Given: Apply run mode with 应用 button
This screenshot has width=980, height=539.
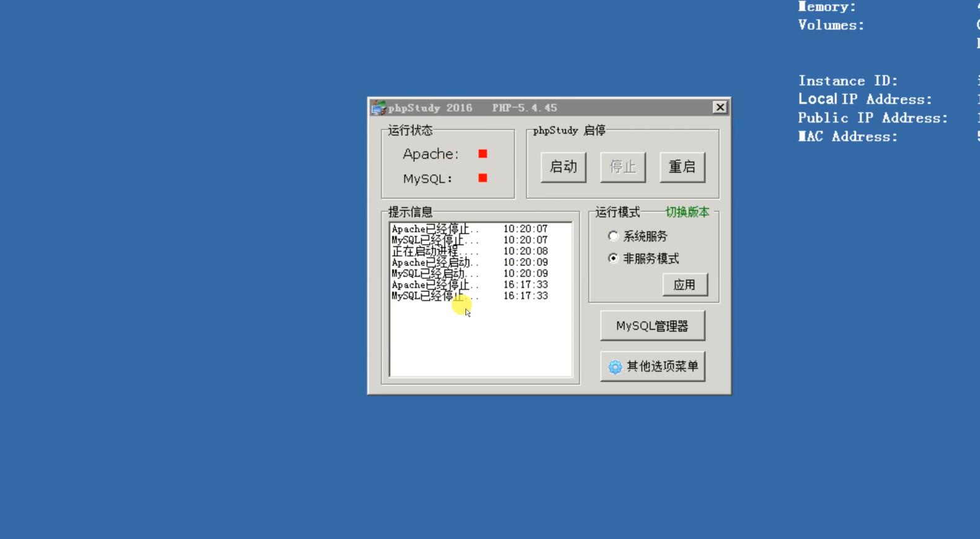Looking at the screenshot, I should coord(685,285).
